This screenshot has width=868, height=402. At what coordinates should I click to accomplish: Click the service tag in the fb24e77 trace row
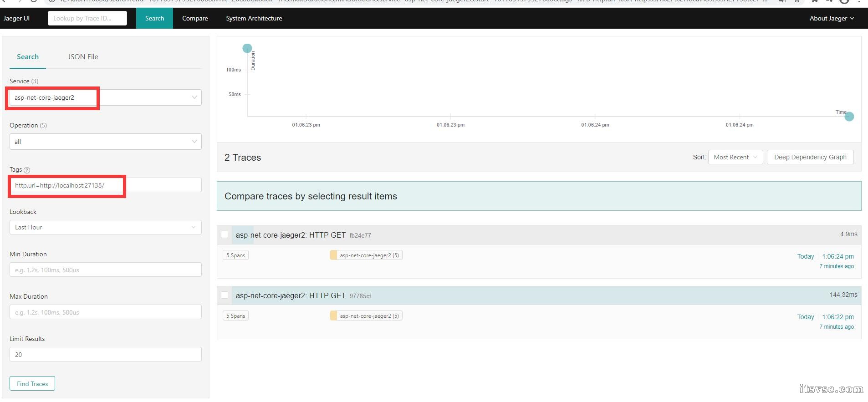[366, 255]
